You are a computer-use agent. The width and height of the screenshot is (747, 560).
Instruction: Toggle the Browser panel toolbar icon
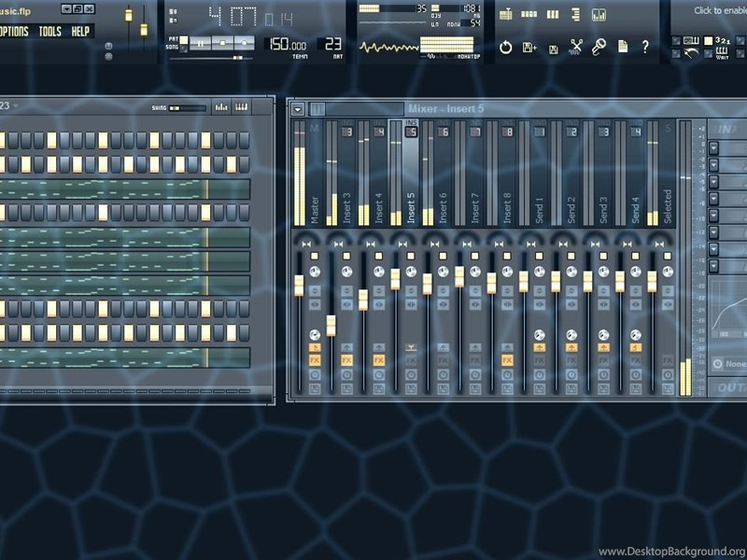(x=576, y=15)
